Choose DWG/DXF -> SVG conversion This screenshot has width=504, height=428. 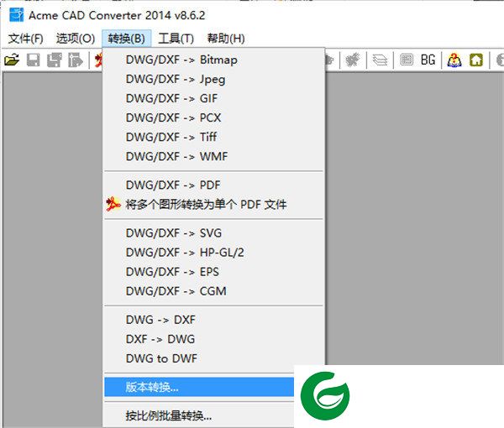pyautogui.click(x=213, y=232)
